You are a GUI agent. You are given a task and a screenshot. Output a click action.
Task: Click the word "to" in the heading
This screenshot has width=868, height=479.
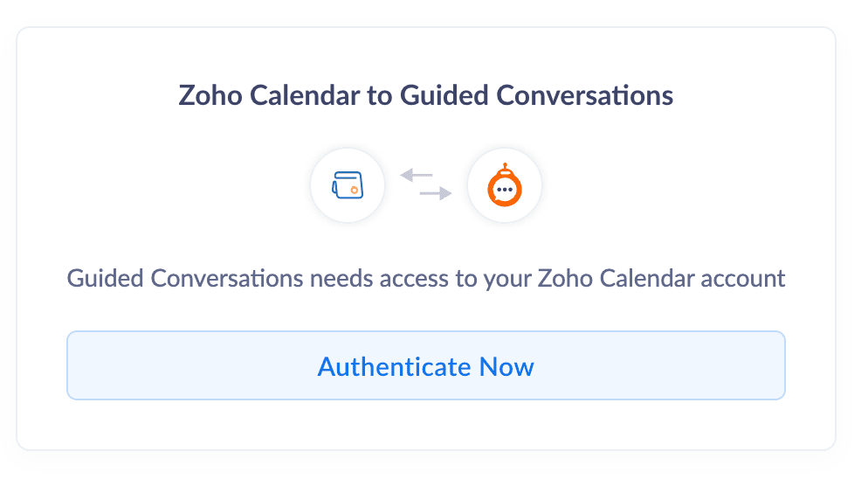[x=381, y=95]
